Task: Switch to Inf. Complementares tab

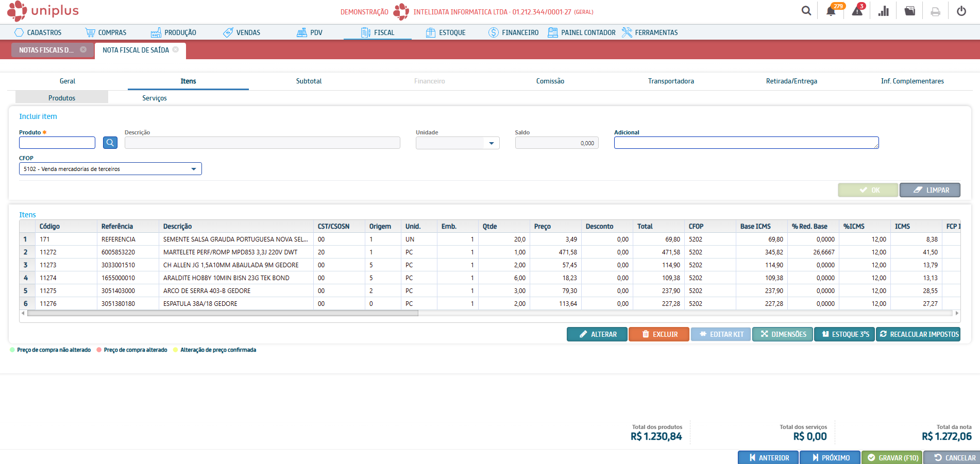Action: click(x=912, y=81)
